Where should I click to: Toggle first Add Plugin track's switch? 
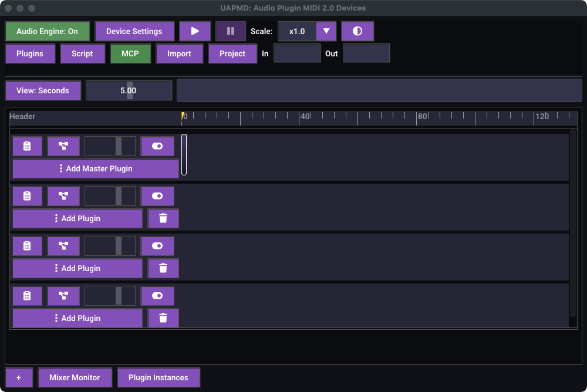click(x=157, y=196)
